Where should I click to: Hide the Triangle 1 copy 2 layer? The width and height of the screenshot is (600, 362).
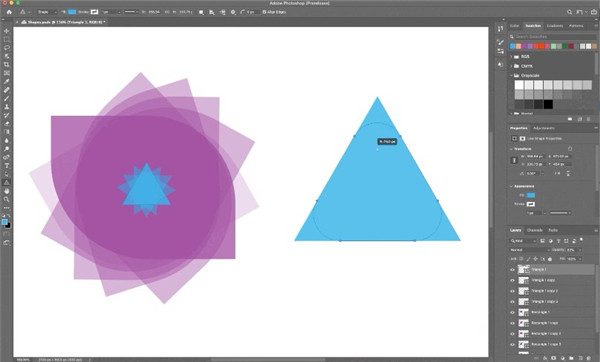coord(512,291)
